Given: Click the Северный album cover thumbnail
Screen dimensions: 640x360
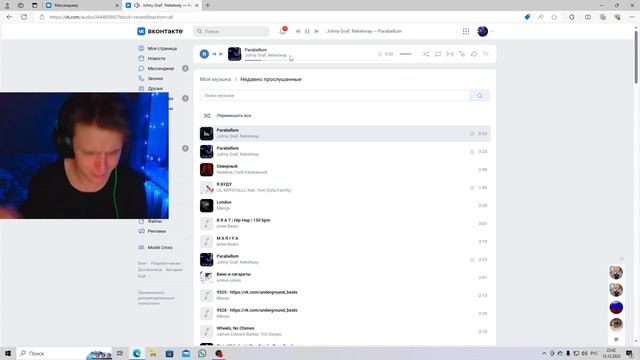Looking at the screenshot, I should pos(207,169).
